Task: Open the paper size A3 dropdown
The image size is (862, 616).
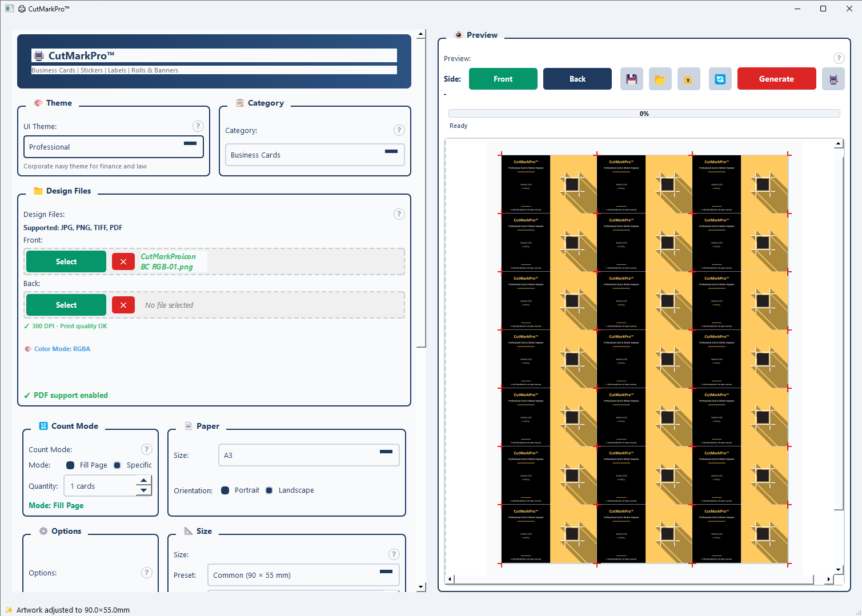Action: [x=308, y=455]
